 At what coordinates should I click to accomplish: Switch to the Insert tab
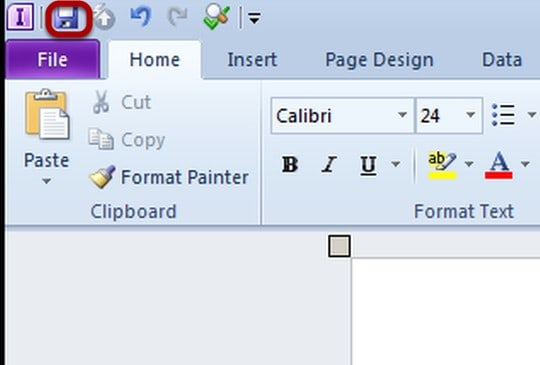(252, 60)
